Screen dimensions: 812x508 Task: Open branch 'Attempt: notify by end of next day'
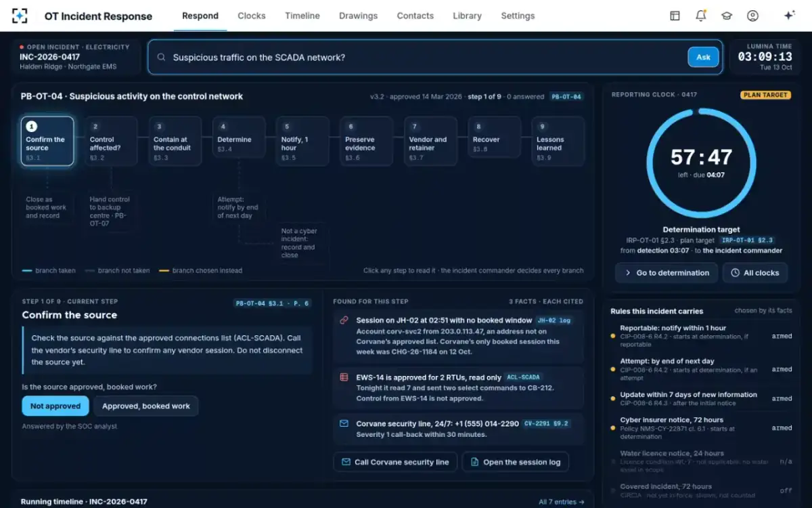pos(239,208)
